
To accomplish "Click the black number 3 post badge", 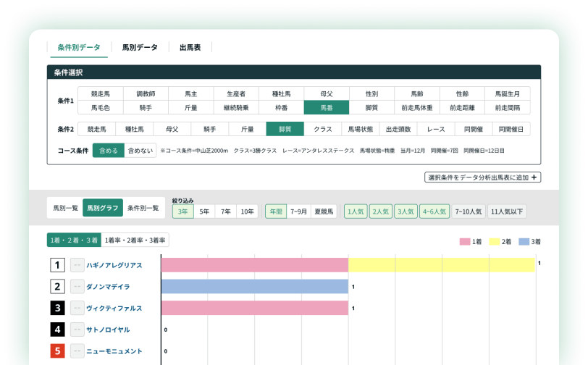I will [58, 308].
